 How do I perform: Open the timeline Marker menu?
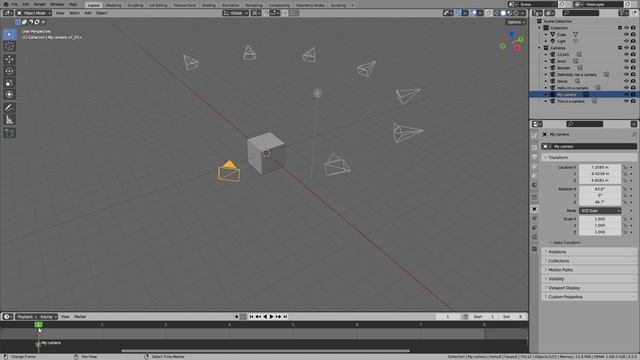(x=80, y=317)
